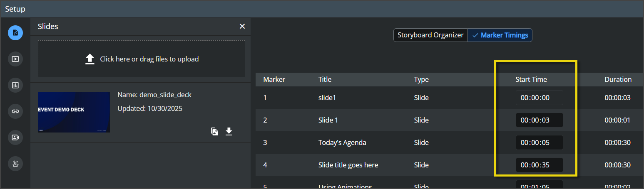Switch to Storyboard Organizer view

[430, 35]
